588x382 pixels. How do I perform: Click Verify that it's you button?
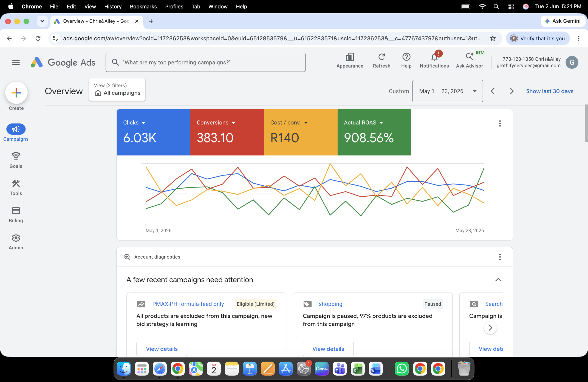pos(538,38)
